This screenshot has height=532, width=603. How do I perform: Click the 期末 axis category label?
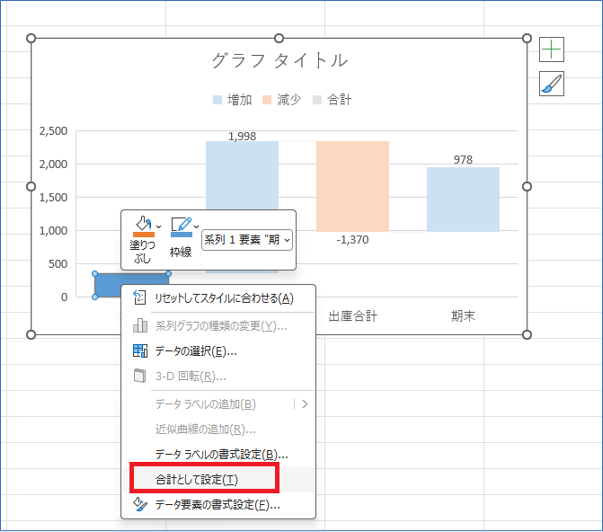[x=463, y=316]
